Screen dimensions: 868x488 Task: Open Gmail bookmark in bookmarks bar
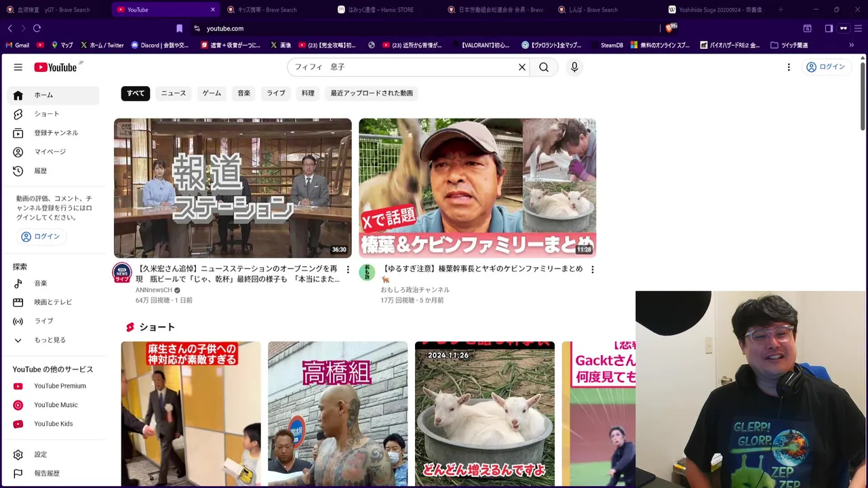(x=18, y=45)
